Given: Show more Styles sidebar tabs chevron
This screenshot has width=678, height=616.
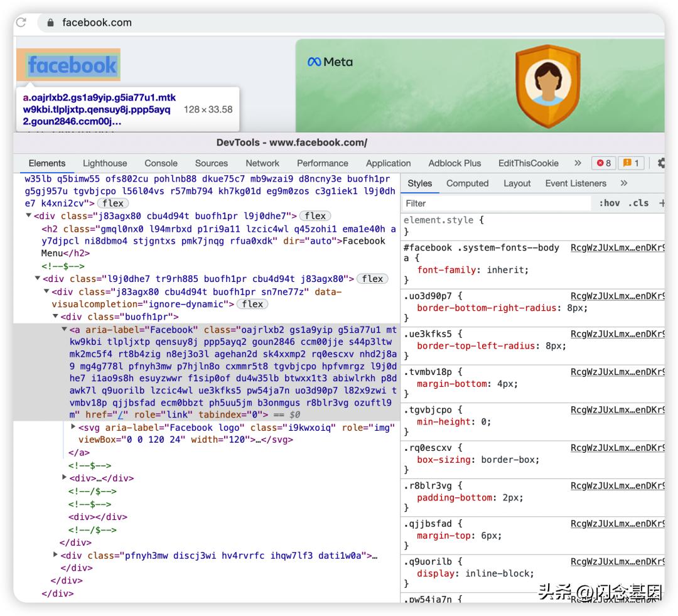Looking at the screenshot, I should coord(623,183).
